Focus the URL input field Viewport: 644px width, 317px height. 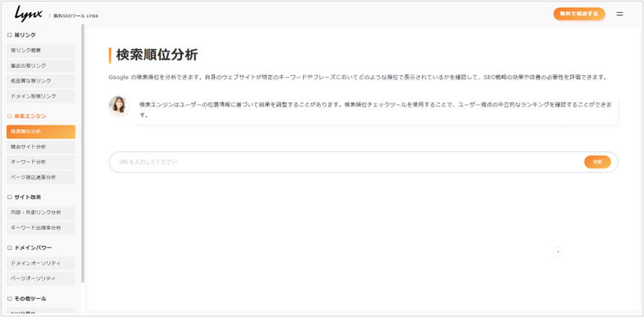point(347,162)
